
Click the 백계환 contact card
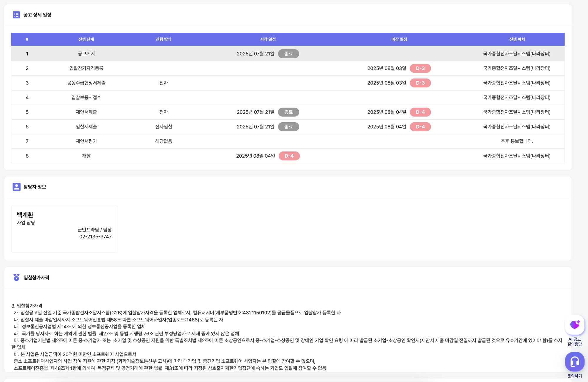64,228
